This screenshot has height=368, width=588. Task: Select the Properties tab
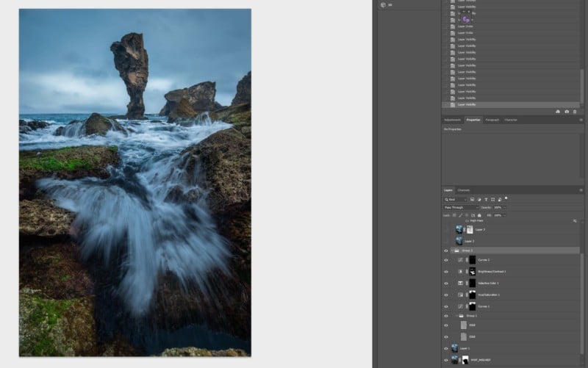473,120
